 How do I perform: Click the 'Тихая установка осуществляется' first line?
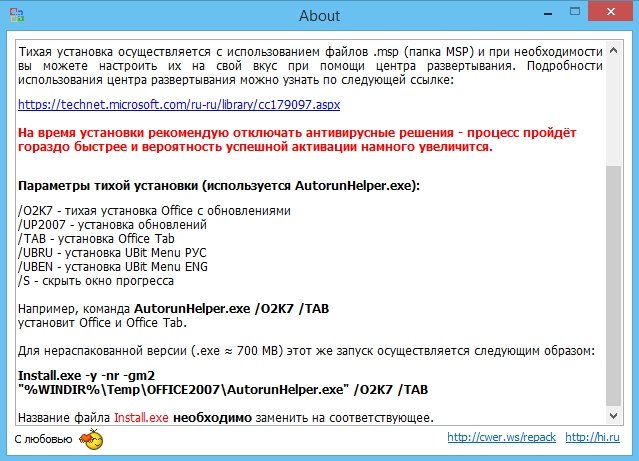(x=310, y=52)
